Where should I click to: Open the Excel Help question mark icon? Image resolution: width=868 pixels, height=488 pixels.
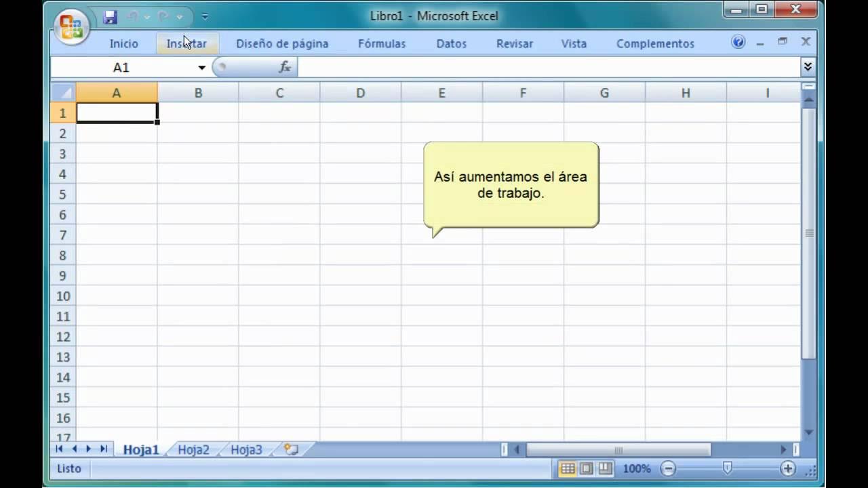point(738,42)
